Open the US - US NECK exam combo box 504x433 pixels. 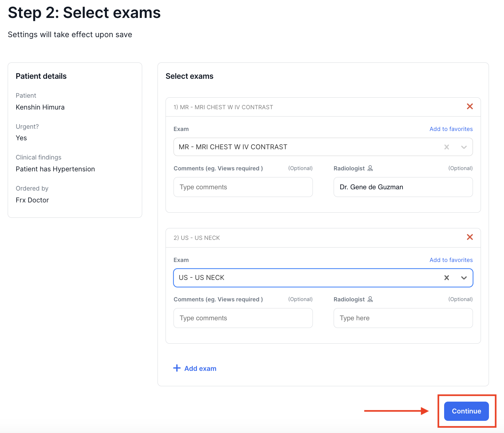click(x=304, y=278)
